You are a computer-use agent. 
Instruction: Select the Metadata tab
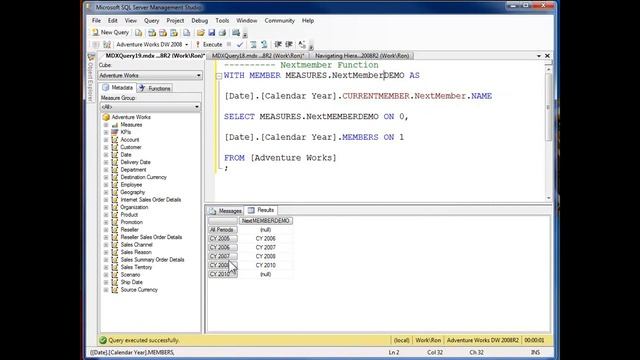pos(118,88)
